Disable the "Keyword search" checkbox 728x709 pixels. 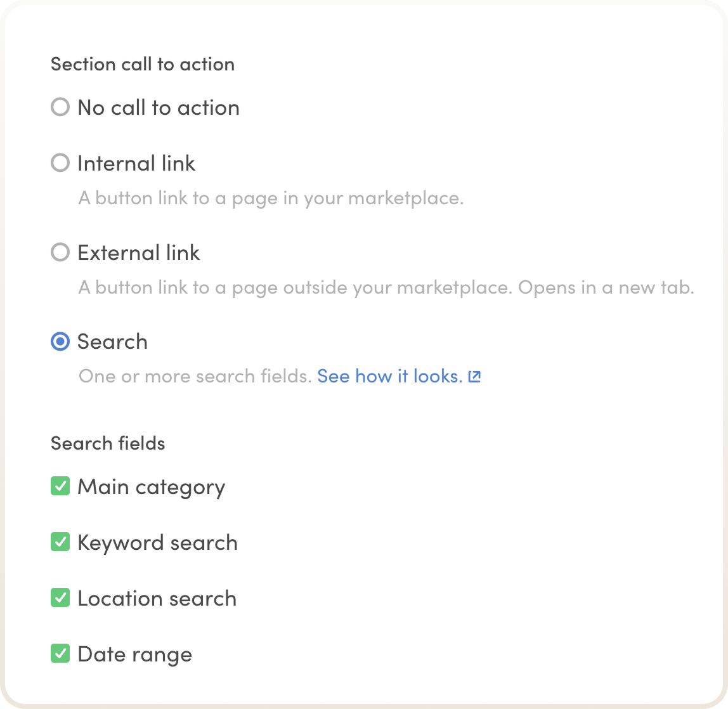60,542
